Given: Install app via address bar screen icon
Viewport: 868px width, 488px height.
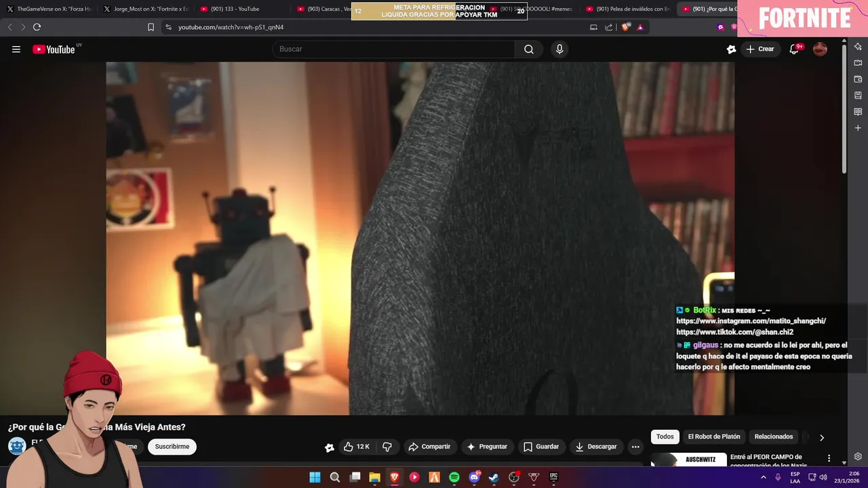Looking at the screenshot, I should pos(593,27).
